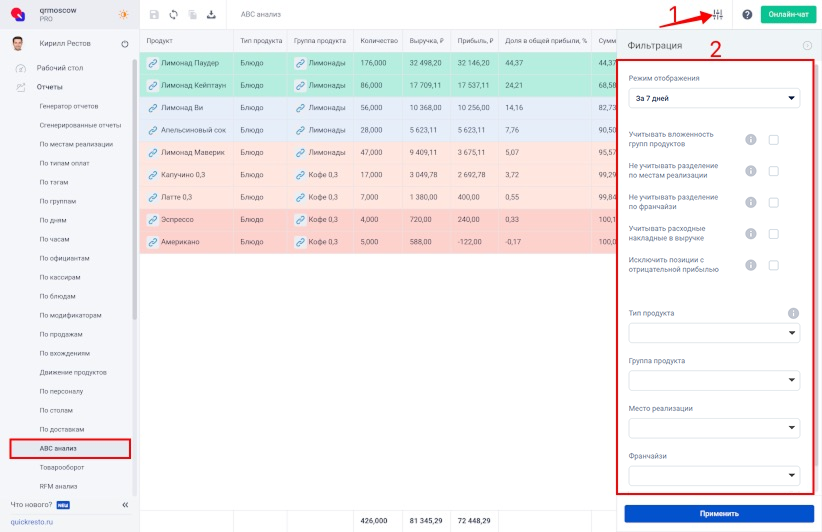Image resolution: width=822 pixels, height=532 pixels.
Task: Click the refresh report icon
Action: 173,15
